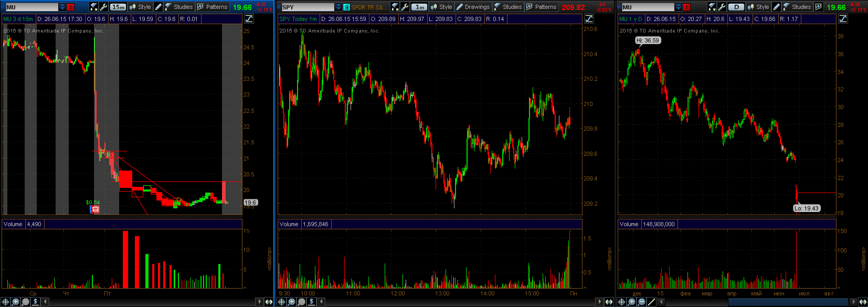868x307 pixels.
Task: Open Patterns menu on SPY chart
Action: [x=541, y=7]
